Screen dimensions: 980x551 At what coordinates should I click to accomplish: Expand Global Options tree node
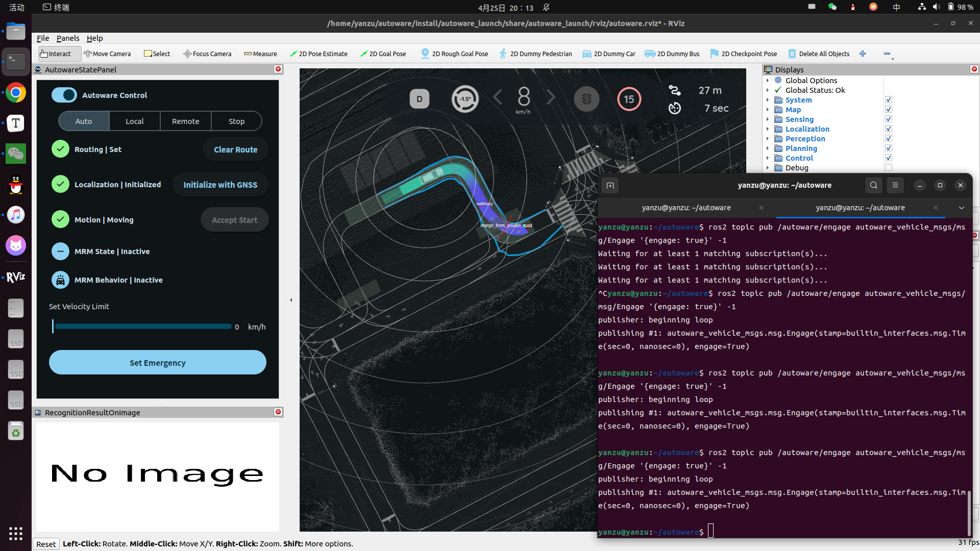pos(767,81)
